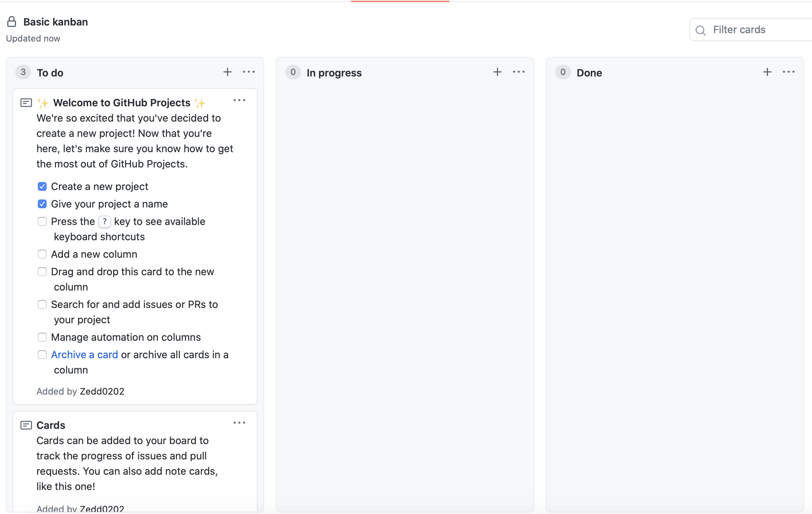Image resolution: width=812 pixels, height=514 pixels.
Task: Click the To do column title
Action: click(50, 73)
